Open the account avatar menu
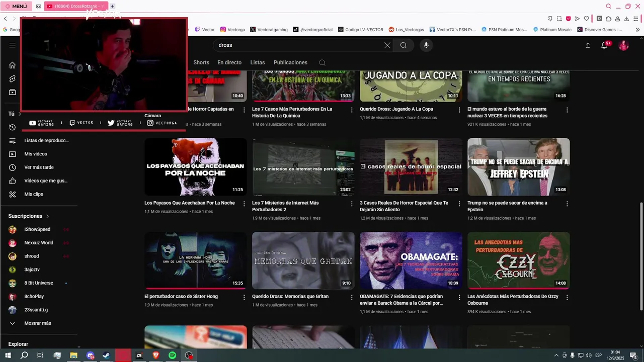This screenshot has height=362, width=644. [624, 45]
